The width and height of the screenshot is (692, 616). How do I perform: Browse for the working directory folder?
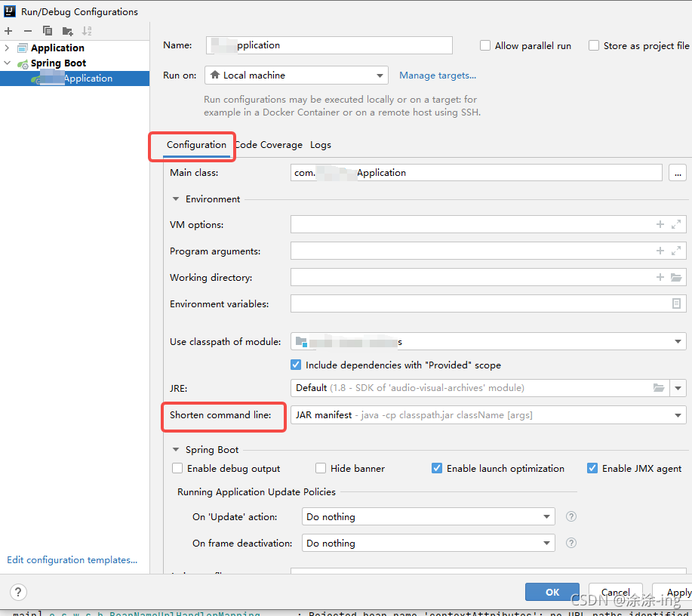(675, 278)
